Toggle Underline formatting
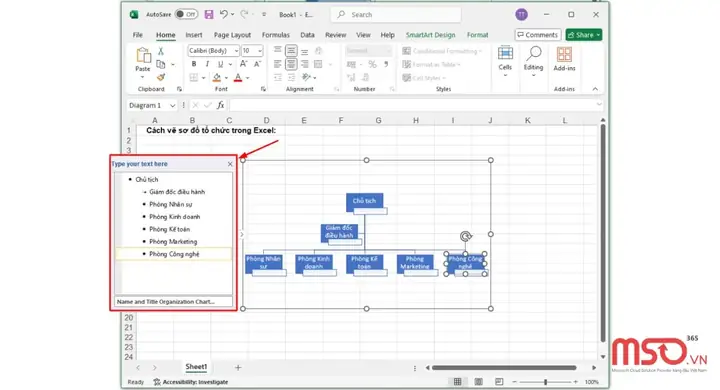The height and width of the screenshot is (390, 720). pyautogui.click(x=220, y=64)
